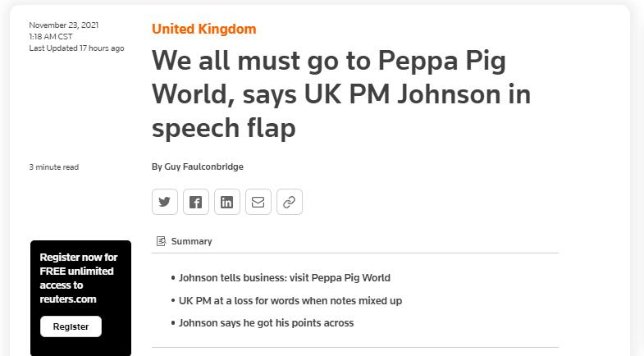Viewport: 644px width, 356px height.
Task: Share the article on Twitter
Action: point(165,202)
